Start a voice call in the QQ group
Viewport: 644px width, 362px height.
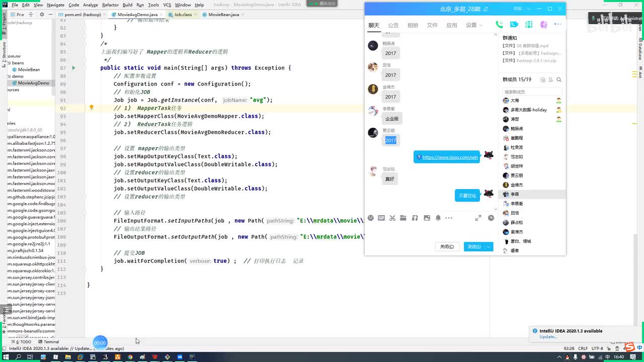tap(499, 25)
